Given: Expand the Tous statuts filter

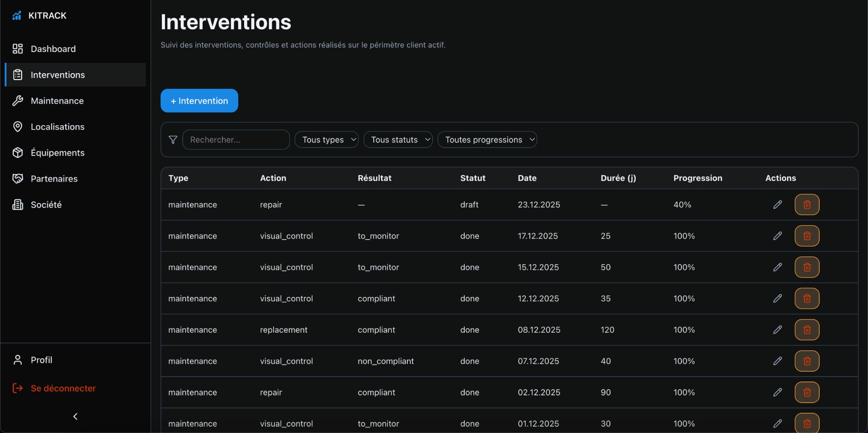Looking at the screenshot, I should [398, 140].
